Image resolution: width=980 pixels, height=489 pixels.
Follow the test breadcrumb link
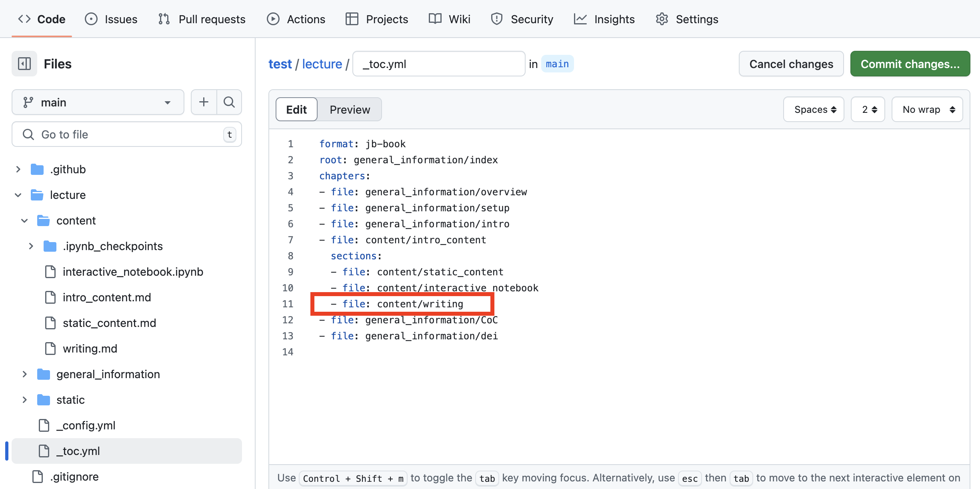[280, 64]
